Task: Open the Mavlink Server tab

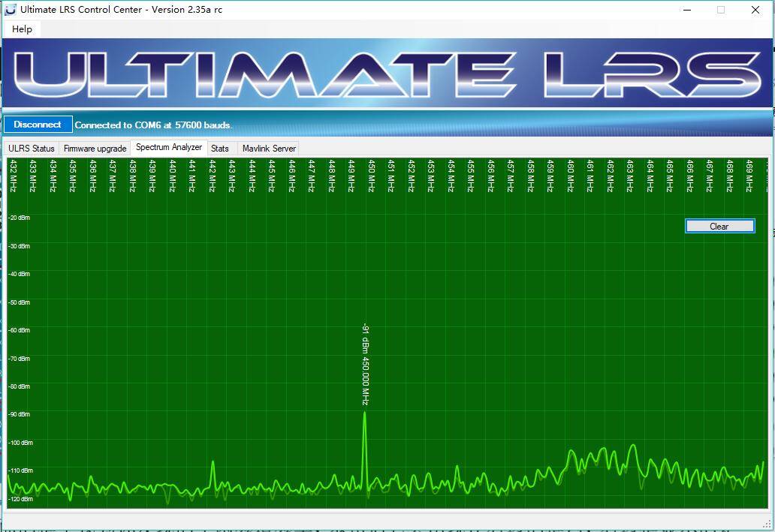Action: pyautogui.click(x=269, y=148)
